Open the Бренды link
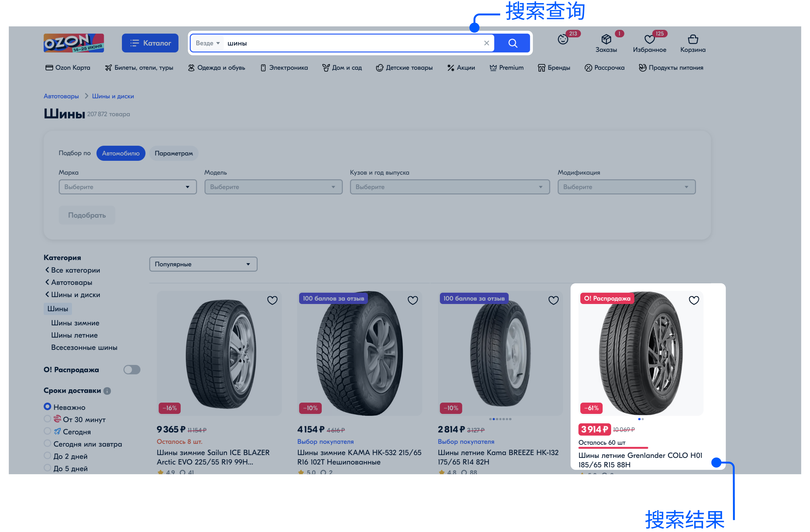 click(x=554, y=68)
